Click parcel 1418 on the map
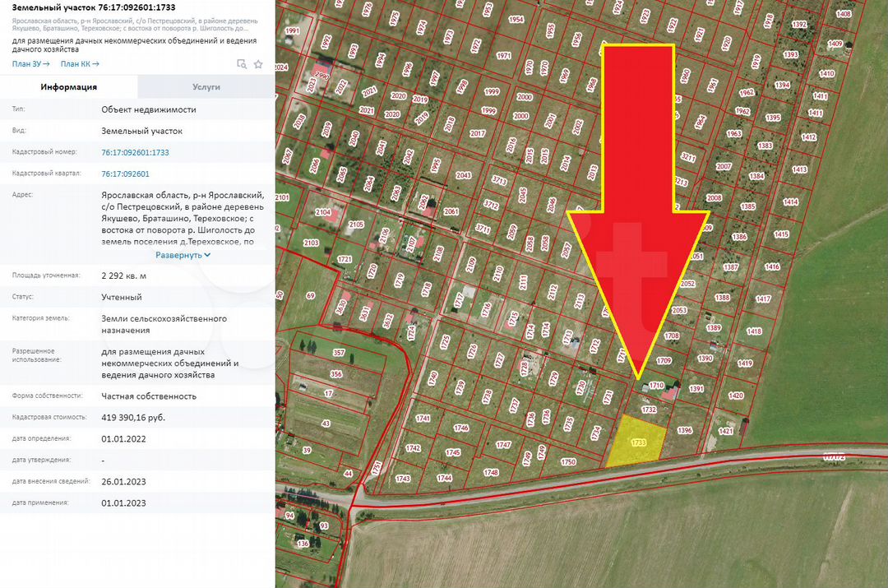The width and height of the screenshot is (888, 588). pyautogui.click(x=754, y=331)
